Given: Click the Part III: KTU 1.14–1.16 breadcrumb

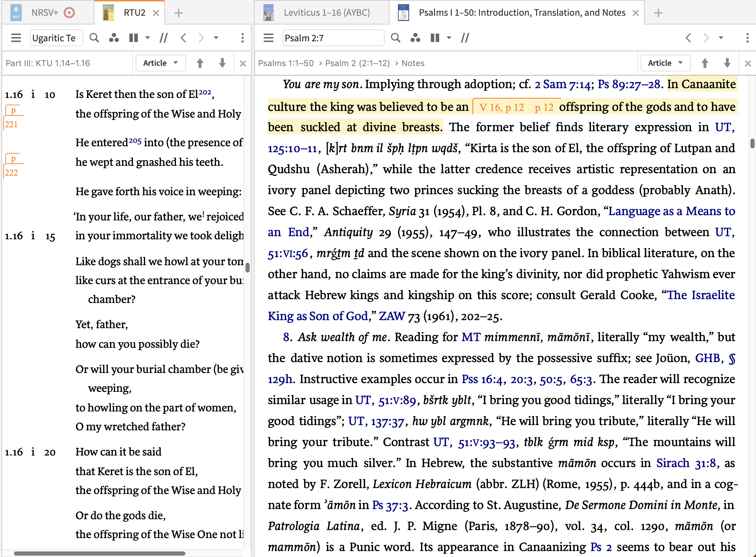Looking at the screenshot, I should click(48, 63).
